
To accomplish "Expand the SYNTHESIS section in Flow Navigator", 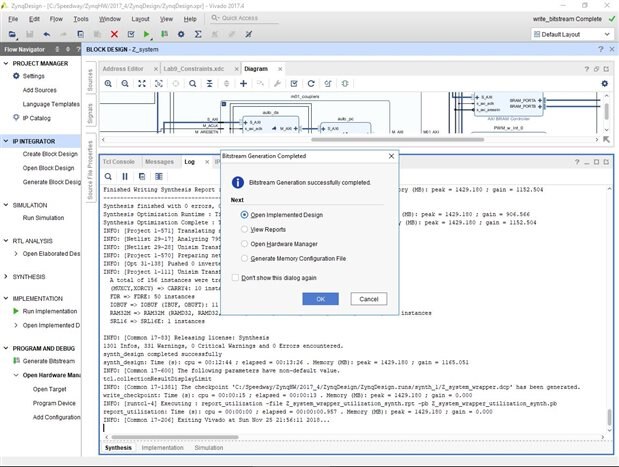I will click(x=6, y=275).
